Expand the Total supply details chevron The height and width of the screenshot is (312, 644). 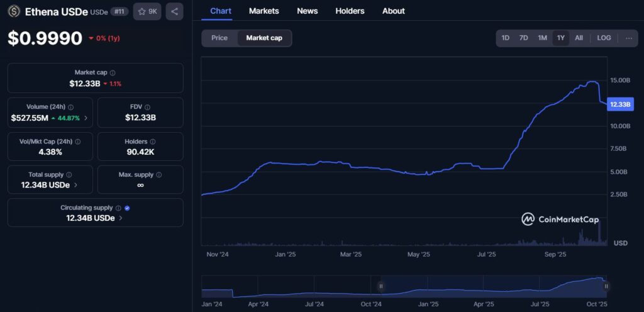point(76,185)
